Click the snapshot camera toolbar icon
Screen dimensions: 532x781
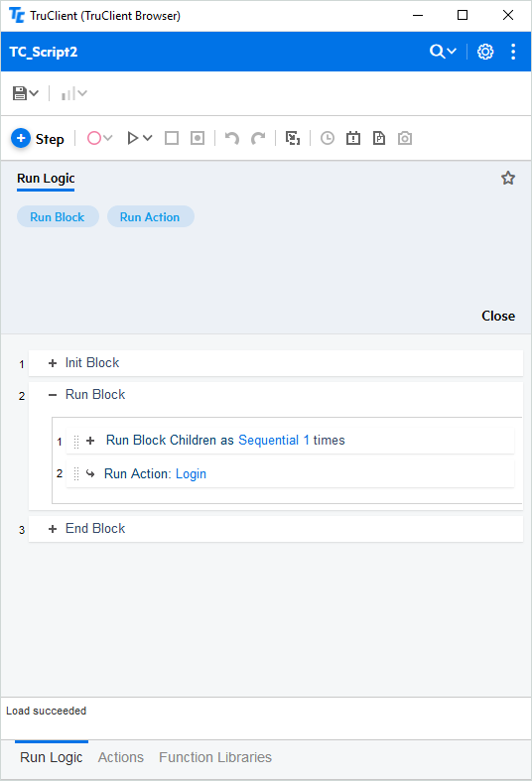[405, 138]
